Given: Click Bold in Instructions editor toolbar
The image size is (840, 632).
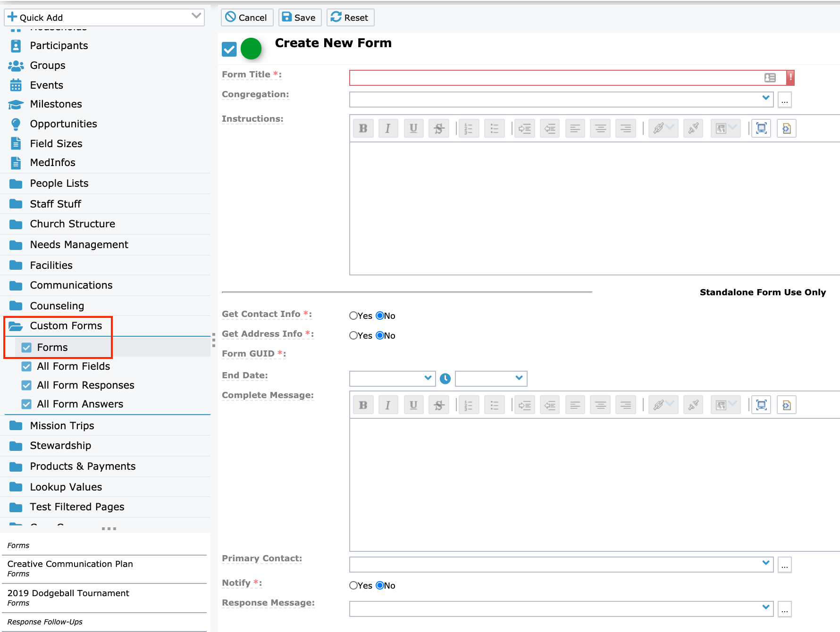Looking at the screenshot, I should pos(363,128).
